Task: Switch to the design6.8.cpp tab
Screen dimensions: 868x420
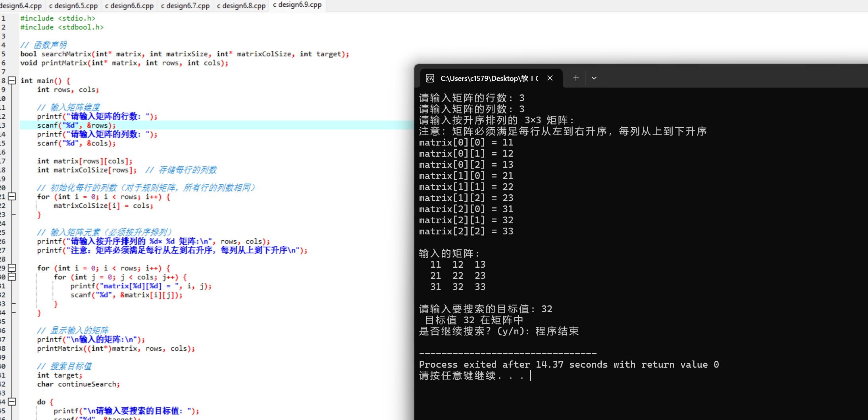Action: [241, 6]
